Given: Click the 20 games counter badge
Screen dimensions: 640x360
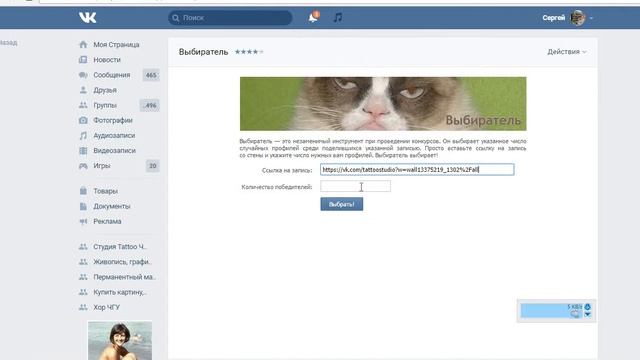Looking at the screenshot, I should click(153, 166).
